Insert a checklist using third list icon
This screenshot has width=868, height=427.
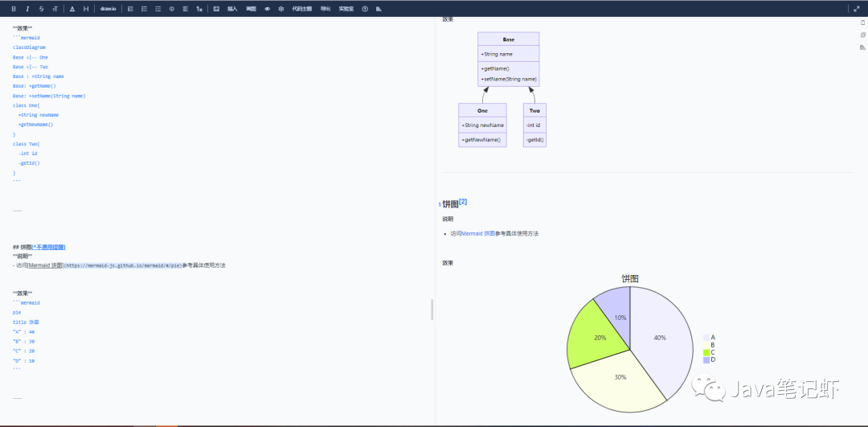click(158, 9)
